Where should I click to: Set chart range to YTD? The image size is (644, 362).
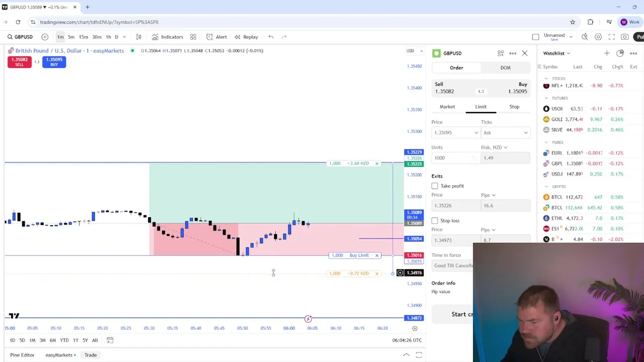tap(64, 340)
